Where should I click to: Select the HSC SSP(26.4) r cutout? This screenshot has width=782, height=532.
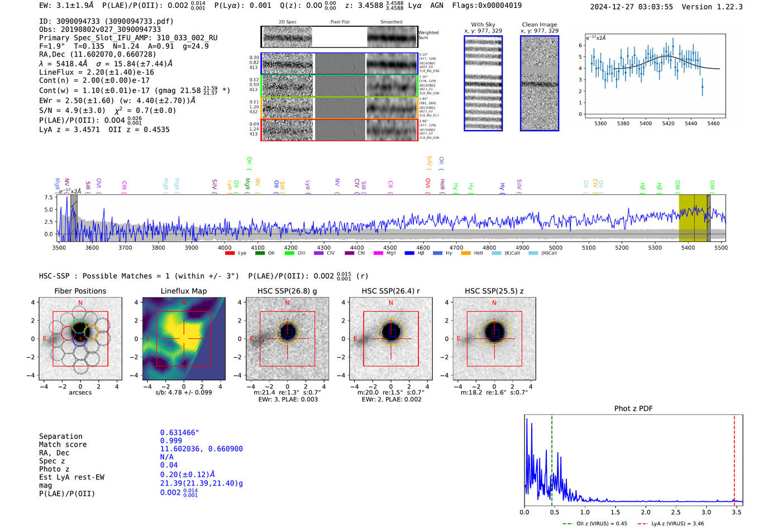tap(391, 339)
